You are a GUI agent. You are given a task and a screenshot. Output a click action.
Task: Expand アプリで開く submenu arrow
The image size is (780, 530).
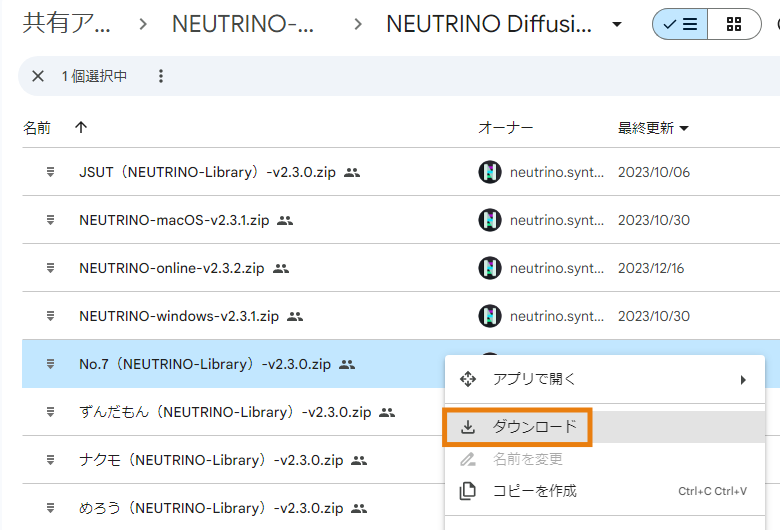pos(743,380)
